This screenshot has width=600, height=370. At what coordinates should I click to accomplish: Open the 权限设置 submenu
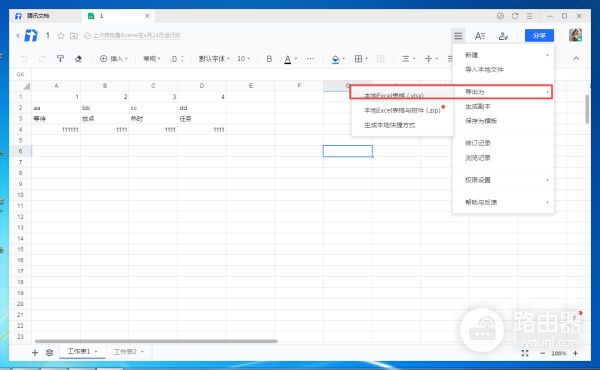coord(503,180)
